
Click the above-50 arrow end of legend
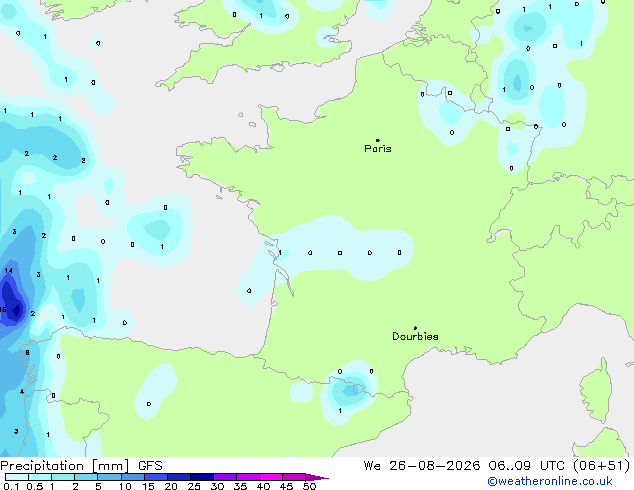pyautogui.click(x=317, y=477)
